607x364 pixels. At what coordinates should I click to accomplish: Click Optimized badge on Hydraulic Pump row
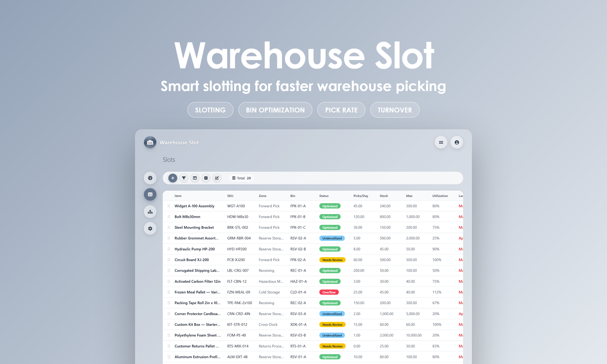(x=330, y=249)
